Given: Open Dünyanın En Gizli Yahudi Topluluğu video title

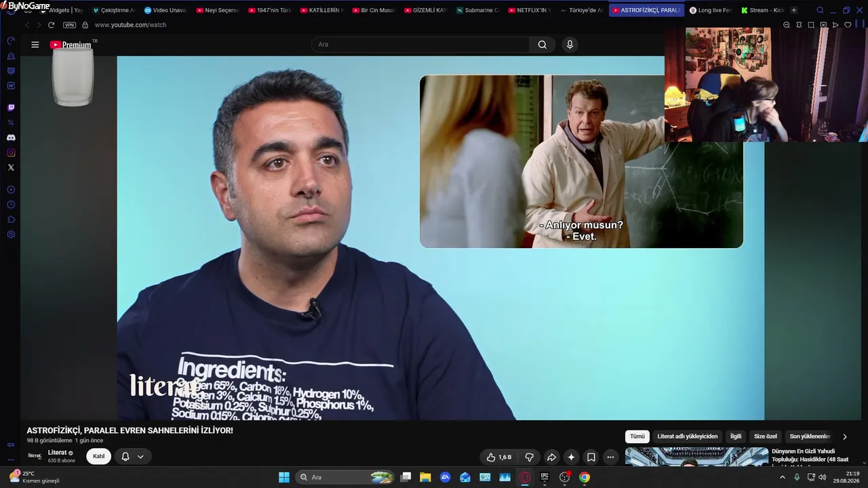Looking at the screenshot, I should (810, 455).
